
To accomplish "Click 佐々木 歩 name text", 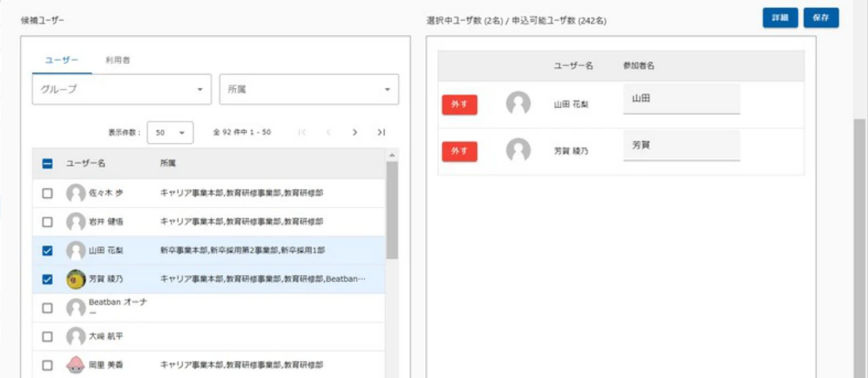I will pyautogui.click(x=106, y=194).
